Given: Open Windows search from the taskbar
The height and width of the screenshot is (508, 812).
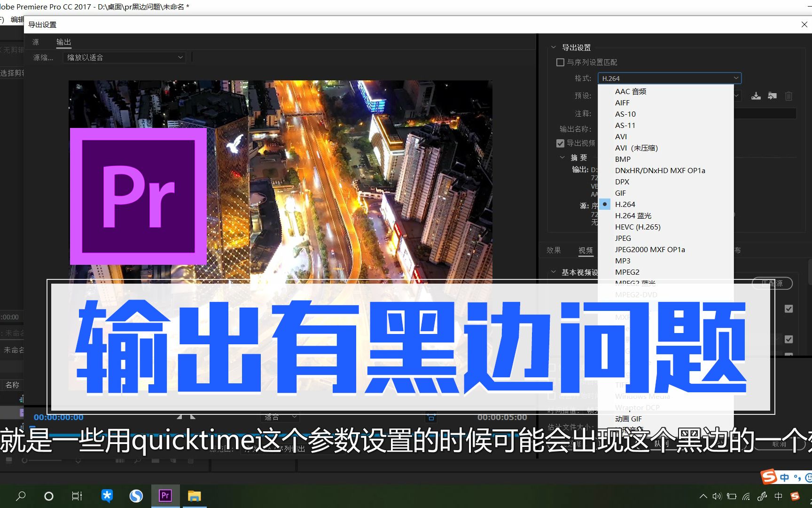Looking at the screenshot, I should point(21,496).
